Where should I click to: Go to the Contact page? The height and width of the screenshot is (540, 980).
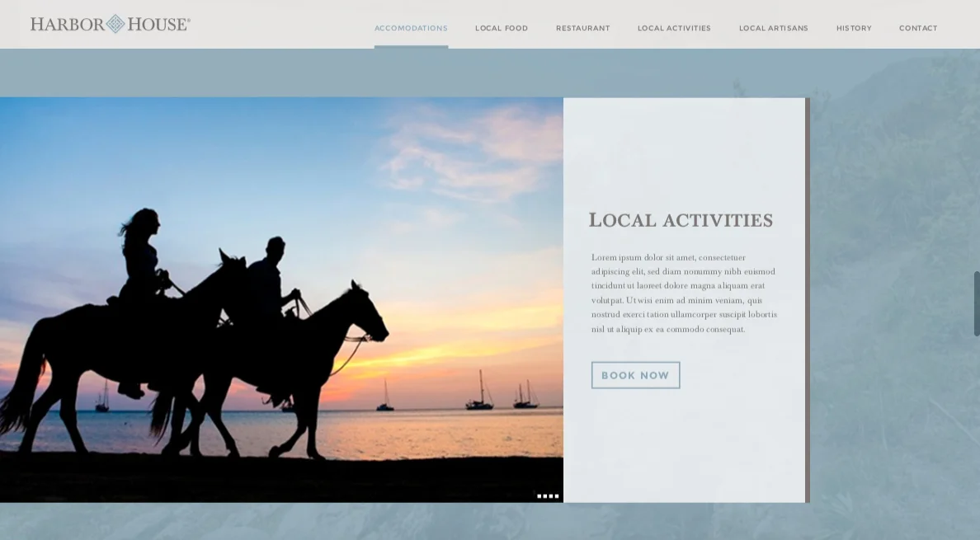(x=918, y=28)
